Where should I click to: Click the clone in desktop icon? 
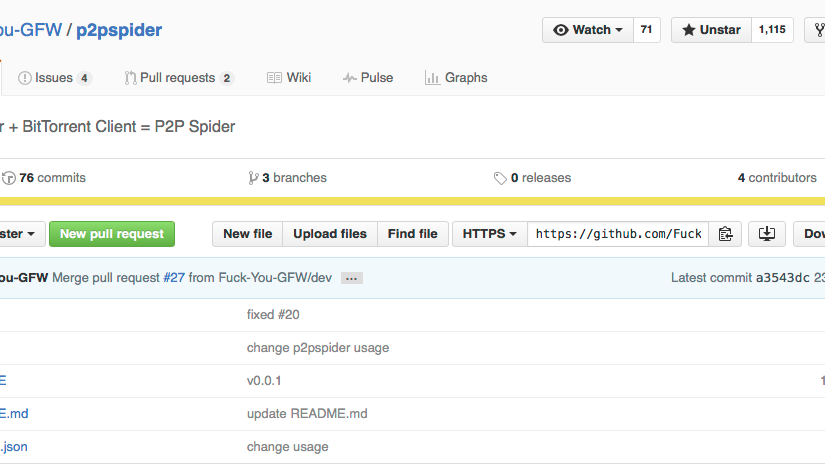(x=767, y=234)
